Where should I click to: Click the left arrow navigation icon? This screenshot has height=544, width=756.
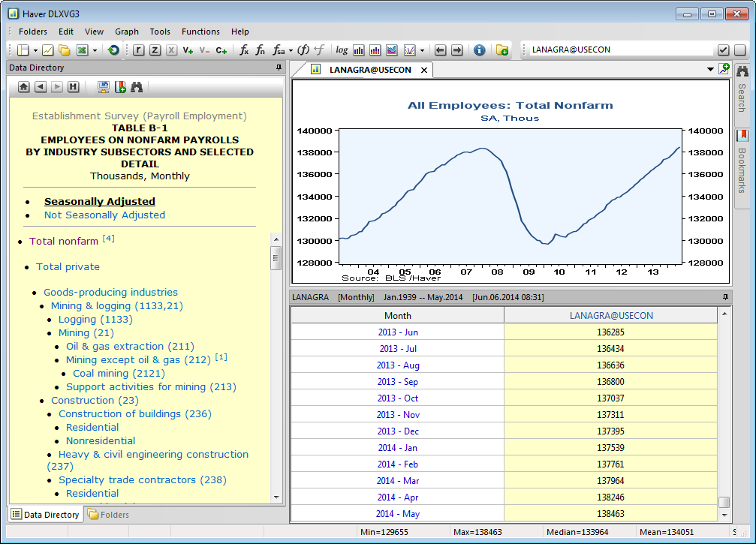[x=440, y=50]
